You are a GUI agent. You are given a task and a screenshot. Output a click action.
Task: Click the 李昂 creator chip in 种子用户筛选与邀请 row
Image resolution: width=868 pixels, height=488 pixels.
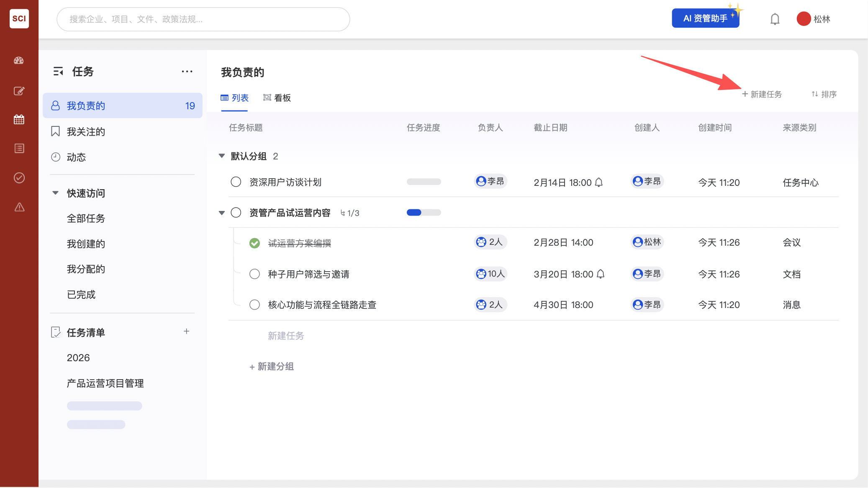tap(647, 274)
